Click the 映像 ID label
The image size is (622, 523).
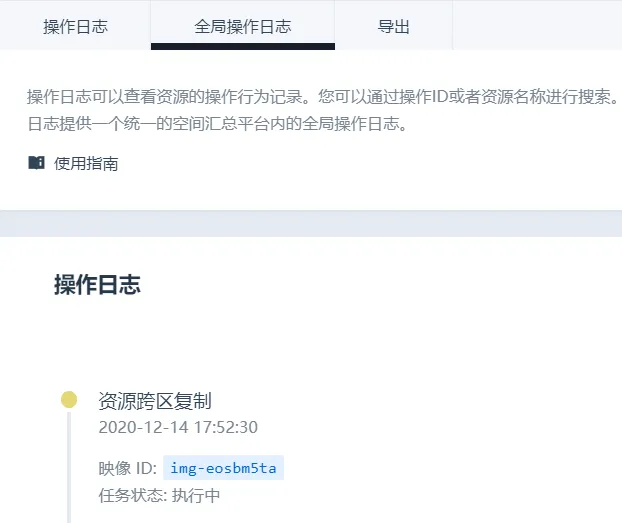point(127,468)
